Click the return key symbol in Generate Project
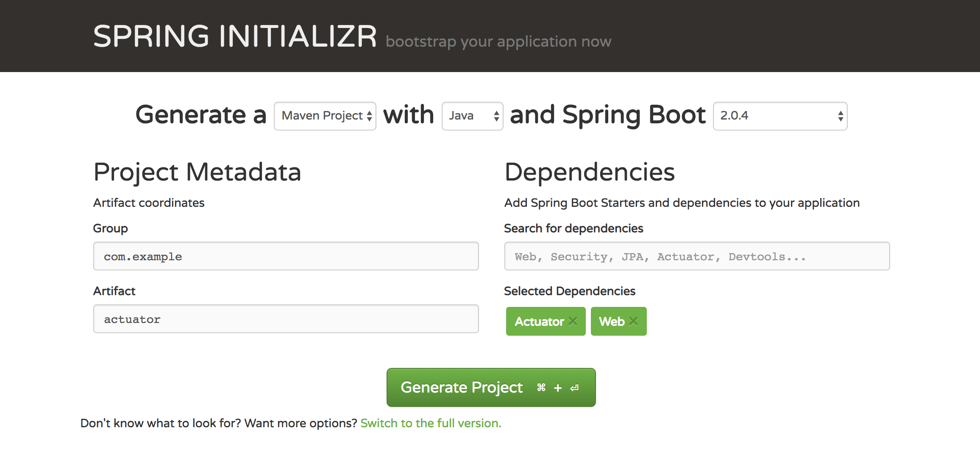Viewport: 980px width, 451px height. [574, 387]
